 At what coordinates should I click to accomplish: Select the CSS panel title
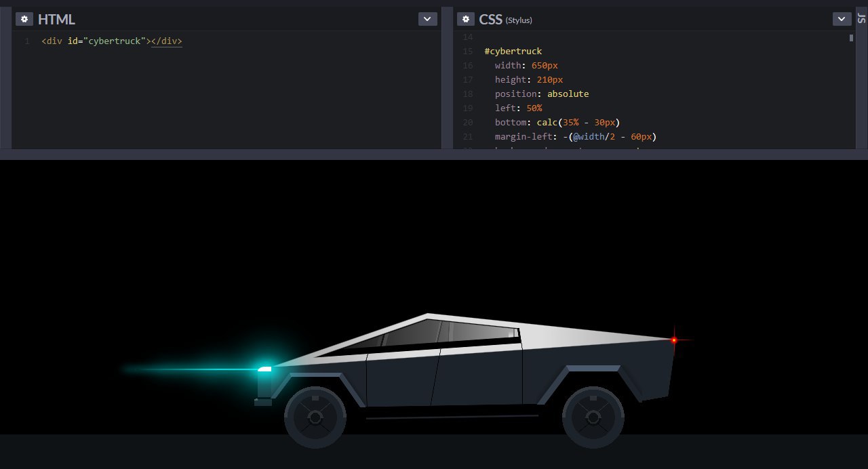click(x=490, y=19)
